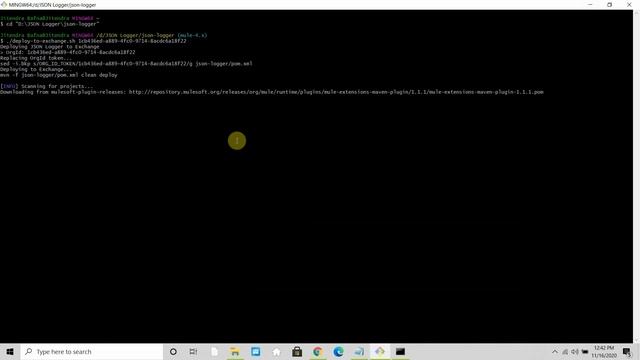
Task: Open battery status in system tray
Action: (x=585, y=351)
